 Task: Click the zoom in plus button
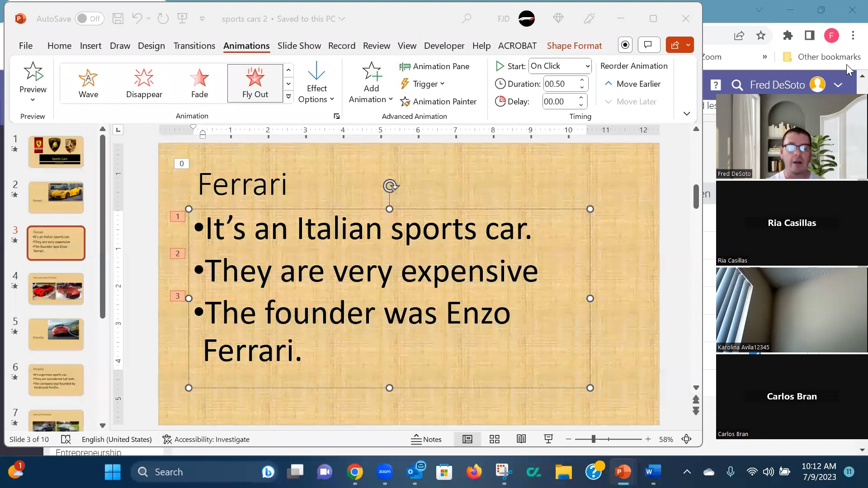point(648,439)
